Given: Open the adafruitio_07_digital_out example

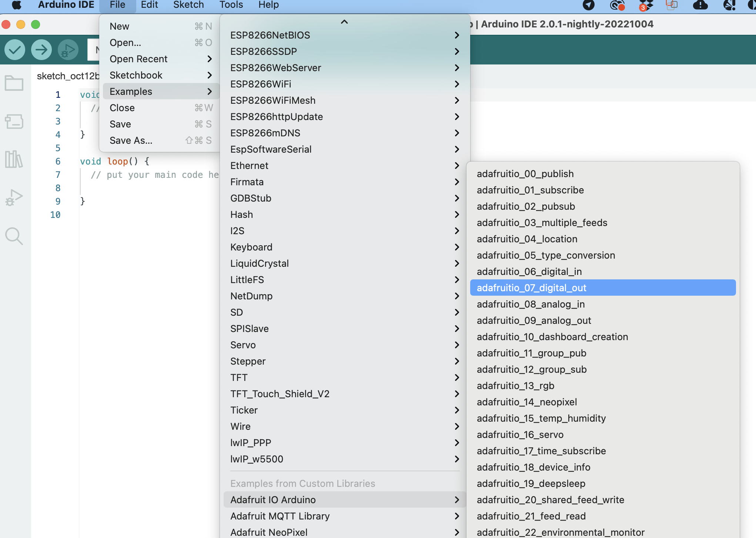Looking at the screenshot, I should [x=531, y=288].
